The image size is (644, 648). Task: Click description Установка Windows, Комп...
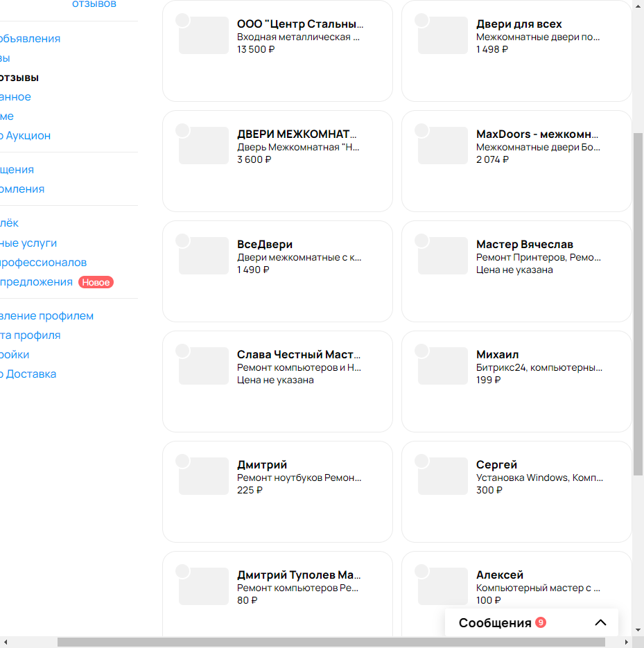539,478
